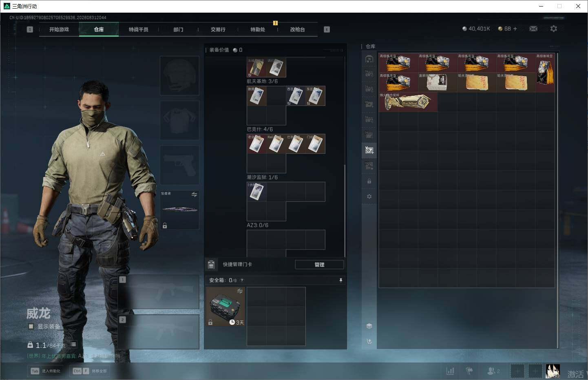Go to the 交易行 tab
588x380 pixels.
coord(218,29)
